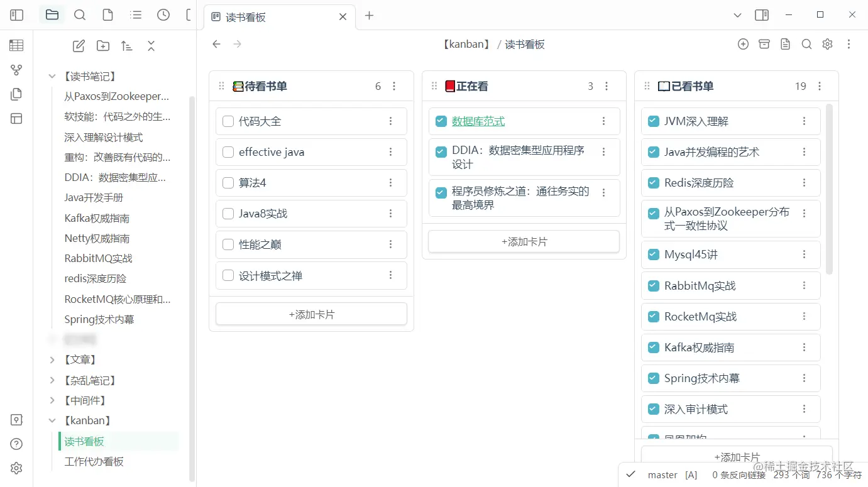Open a new tab with plus
868x487 pixels.
coord(370,16)
